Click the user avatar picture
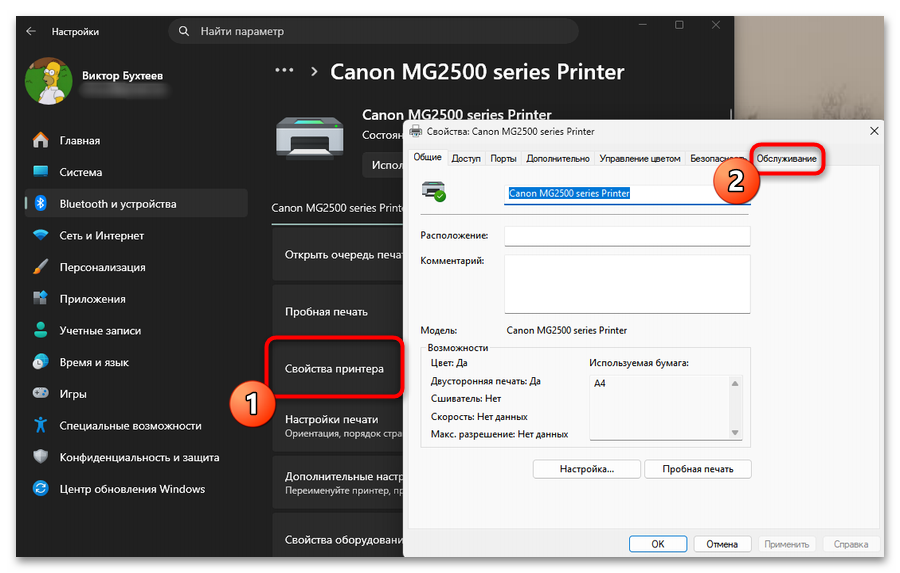 tap(49, 81)
